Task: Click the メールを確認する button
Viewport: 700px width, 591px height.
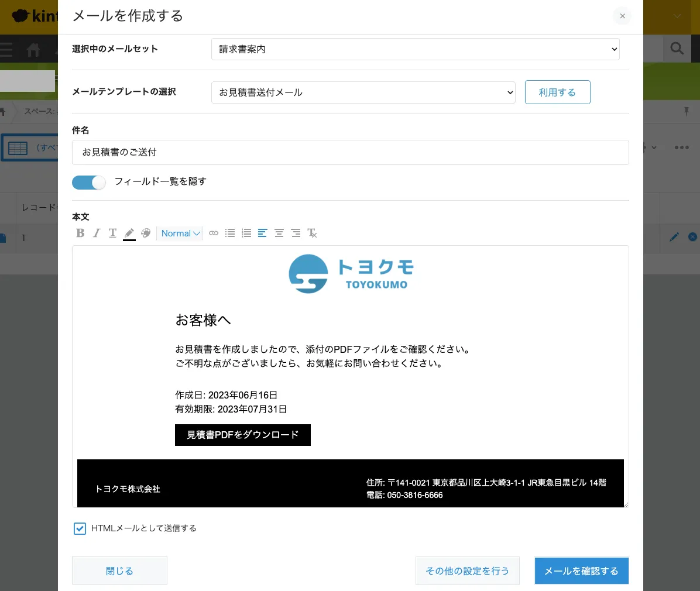Action: [581, 571]
